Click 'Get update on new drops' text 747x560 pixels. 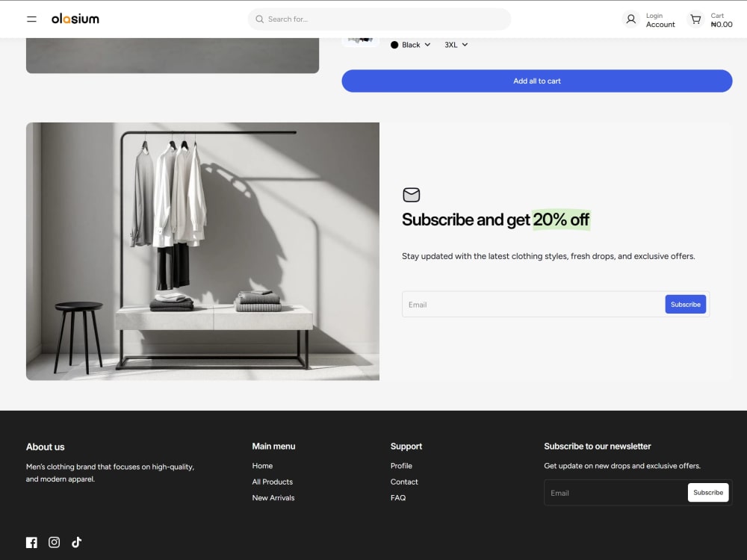[622, 466]
